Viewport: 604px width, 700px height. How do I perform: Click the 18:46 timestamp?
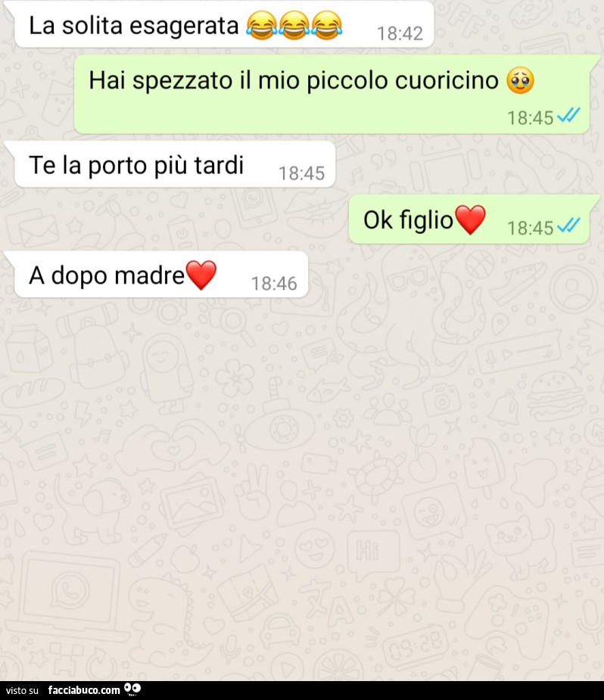tap(274, 284)
